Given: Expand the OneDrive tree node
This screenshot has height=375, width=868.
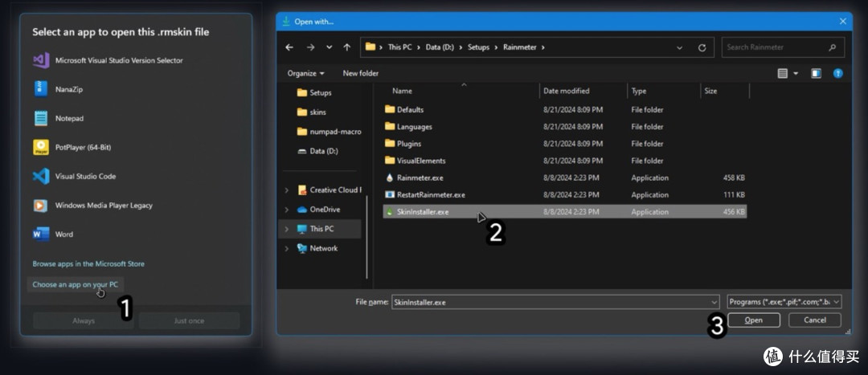Looking at the screenshot, I should 287,210.
